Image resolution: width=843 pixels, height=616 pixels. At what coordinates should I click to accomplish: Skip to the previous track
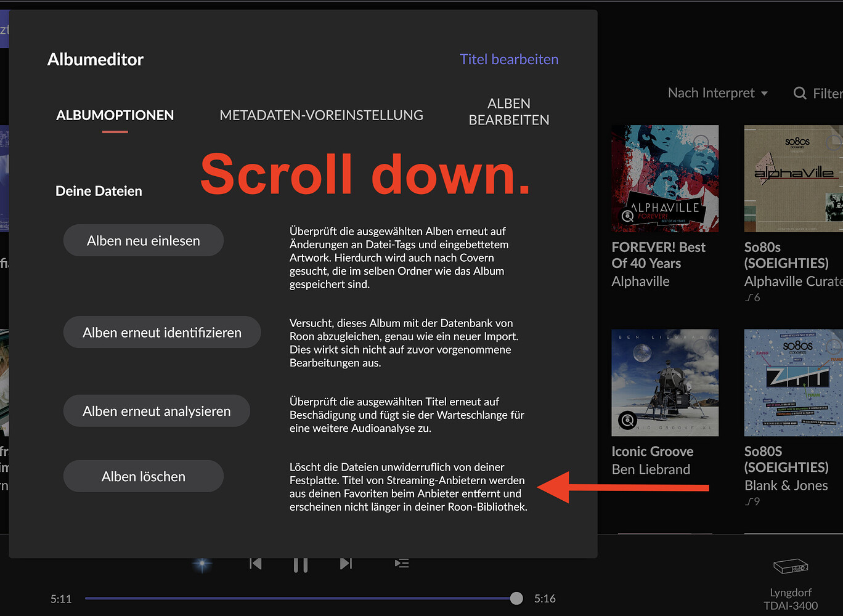[x=256, y=564]
